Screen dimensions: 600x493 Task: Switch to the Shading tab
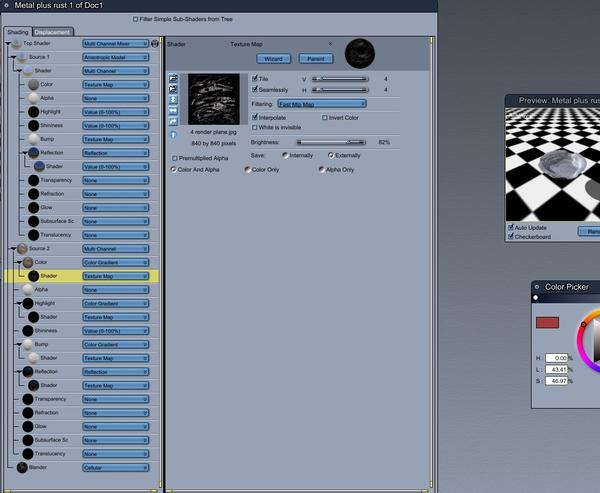point(18,32)
